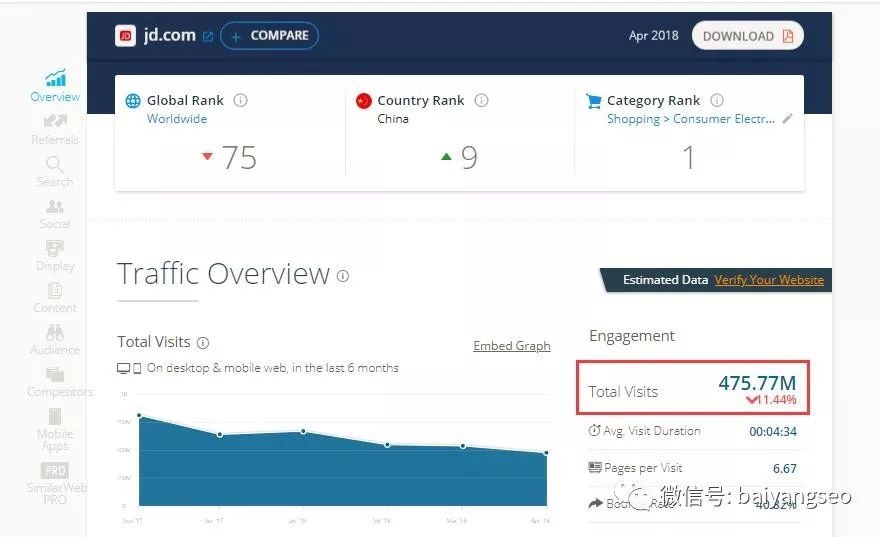Screen dimensions: 880x537
Task: Click the Global Rank info icon
Action: point(240,100)
